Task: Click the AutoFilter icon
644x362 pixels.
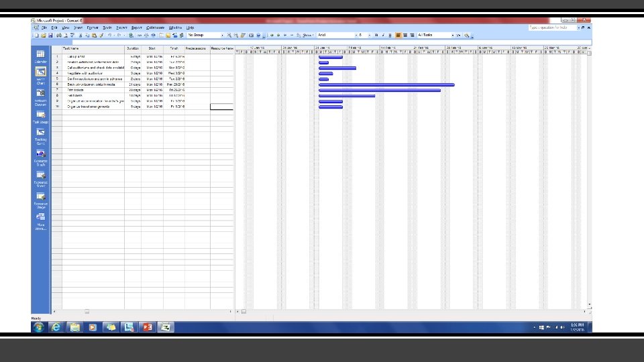Action: [x=458, y=36]
